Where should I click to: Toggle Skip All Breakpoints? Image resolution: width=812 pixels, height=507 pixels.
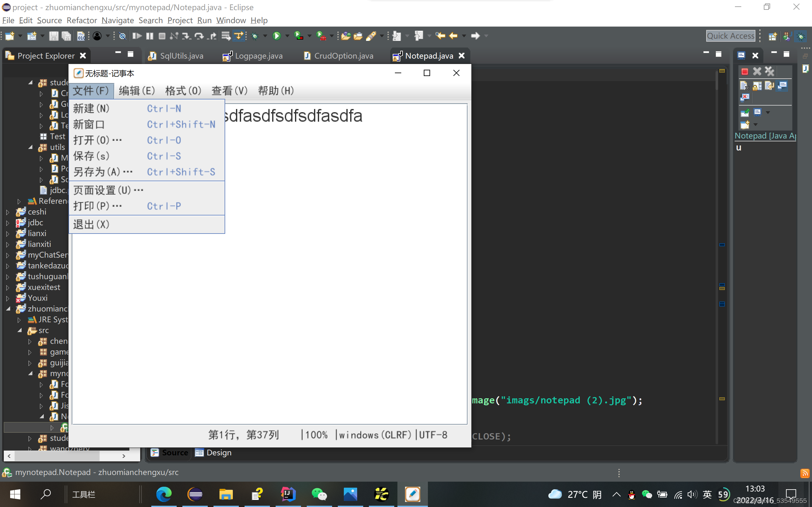(x=122, y=36)
